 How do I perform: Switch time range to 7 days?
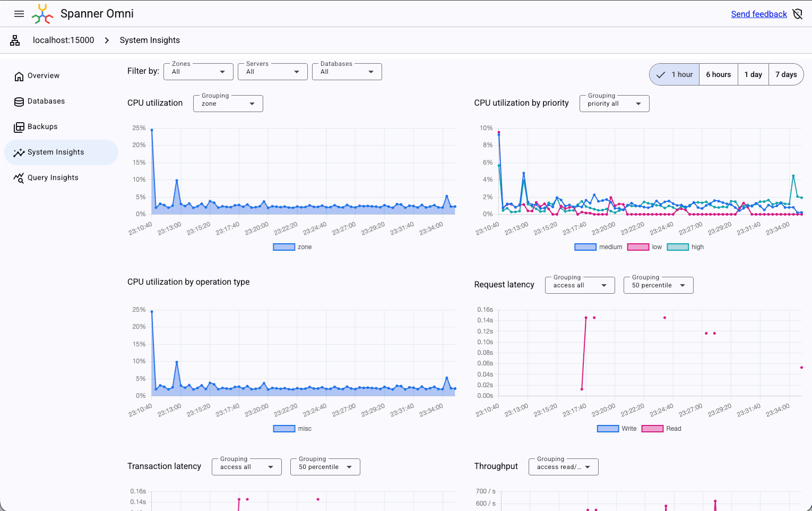tap(786, 74)
